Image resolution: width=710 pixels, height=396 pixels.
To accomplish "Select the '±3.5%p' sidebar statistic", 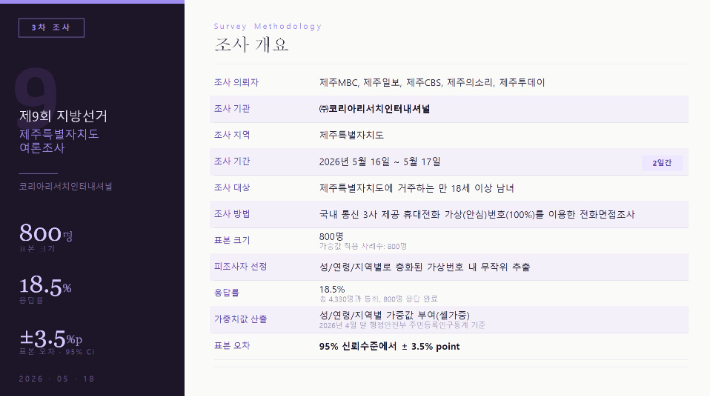I will click(x=51, y=338).
